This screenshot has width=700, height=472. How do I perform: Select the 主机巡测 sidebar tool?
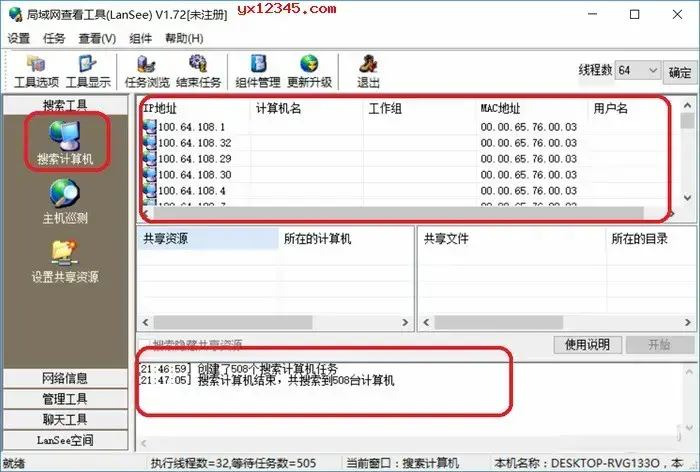[65, 201]
